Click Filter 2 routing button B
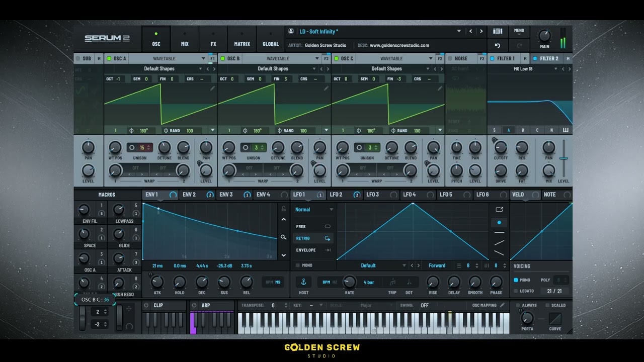The width and height of the screenshot is (644, 362). click(x=523, y=130)
